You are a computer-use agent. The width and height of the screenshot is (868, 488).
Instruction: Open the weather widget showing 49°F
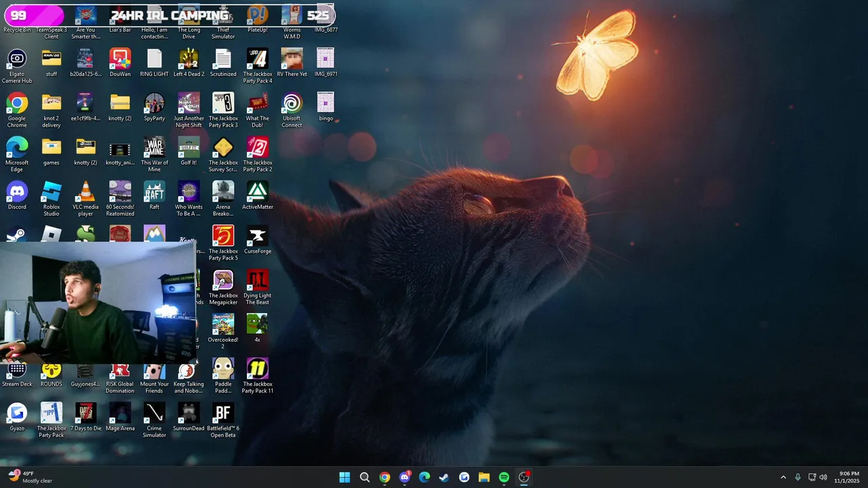tap(31, 477)
